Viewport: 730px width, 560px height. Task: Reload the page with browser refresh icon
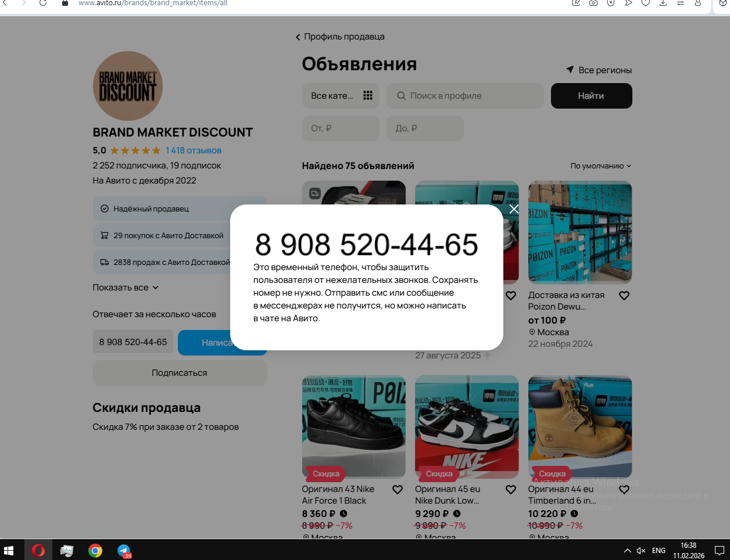tap(43, 3)
